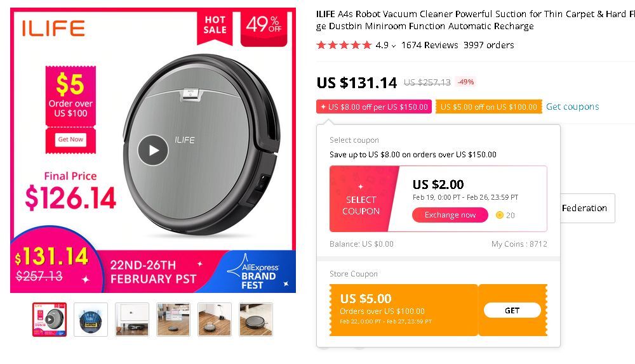The image size is (635, 364).
Task: Play the ILIFE product video
Action: [x=153, y=150]
